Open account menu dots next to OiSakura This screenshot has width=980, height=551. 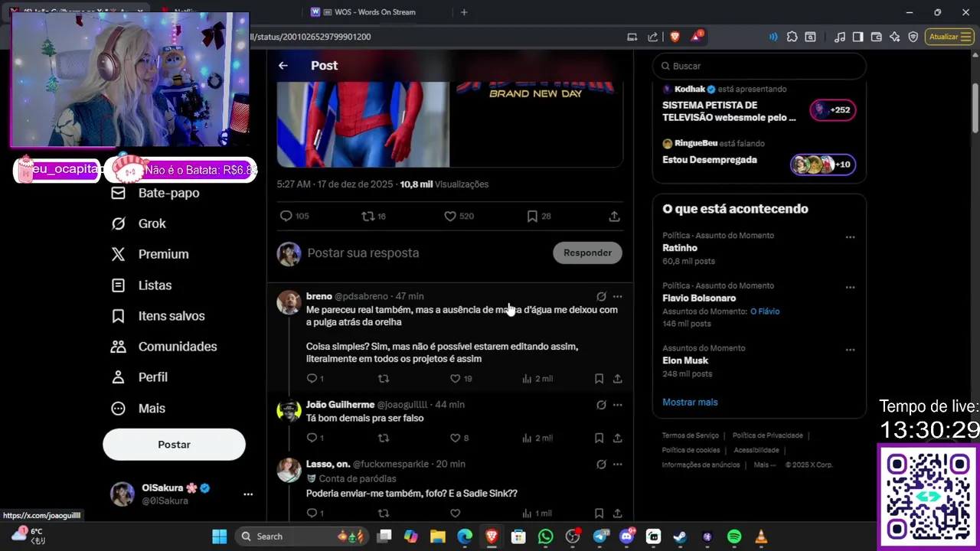click(248, 494)
